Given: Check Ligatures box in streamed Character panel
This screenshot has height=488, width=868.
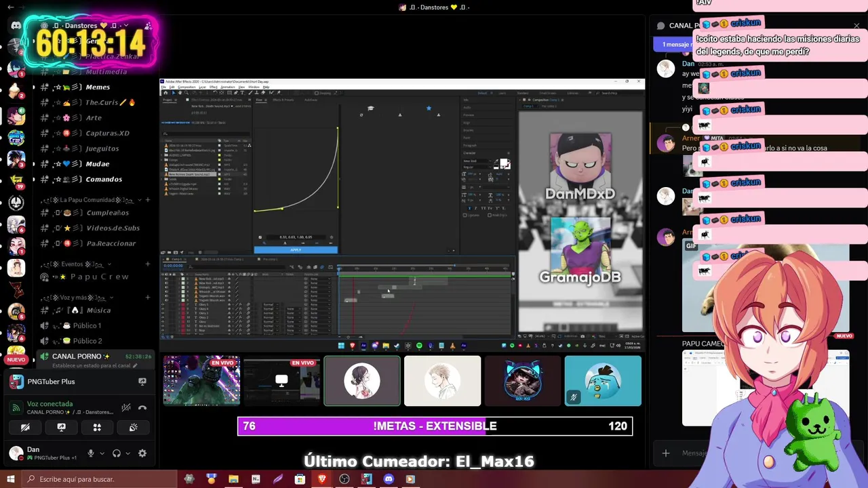Looking at the screenshot, I should point(465,215).
